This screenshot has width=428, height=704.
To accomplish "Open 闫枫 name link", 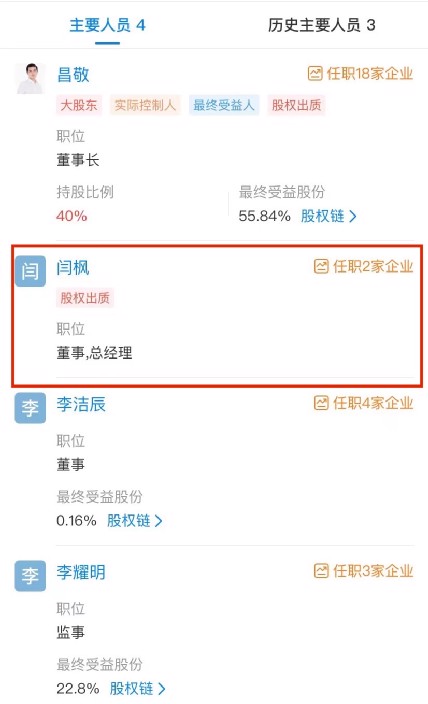I will (x=73, y=268).
